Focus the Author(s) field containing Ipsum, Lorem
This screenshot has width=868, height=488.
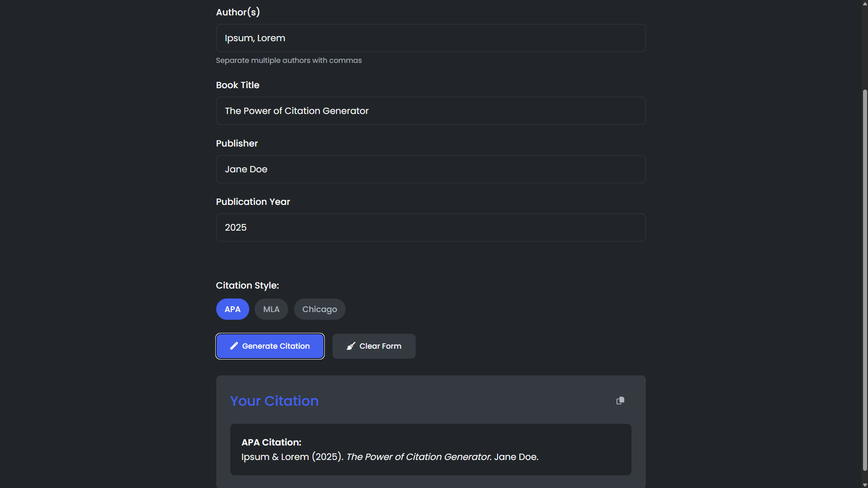(431, 38)
